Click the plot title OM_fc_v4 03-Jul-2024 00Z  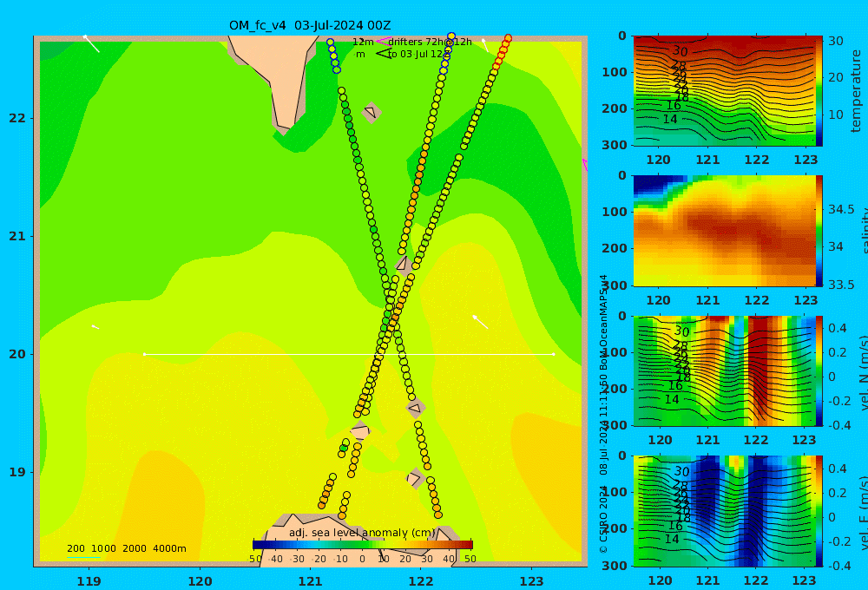pos(310,25)
